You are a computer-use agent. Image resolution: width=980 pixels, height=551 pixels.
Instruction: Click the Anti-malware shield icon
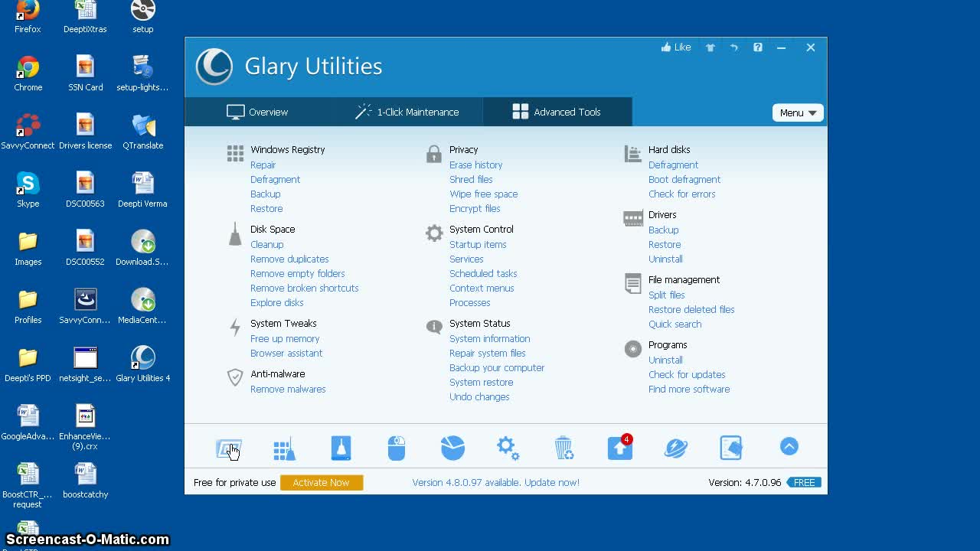(235, 377)
